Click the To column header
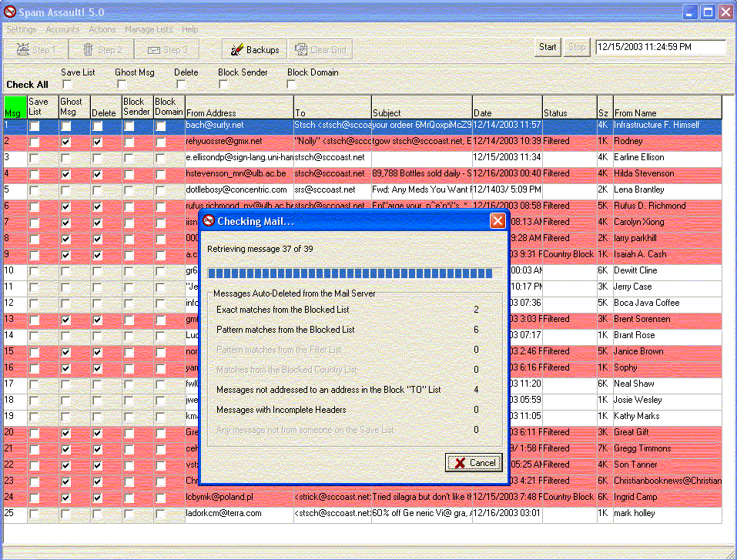 333,107
